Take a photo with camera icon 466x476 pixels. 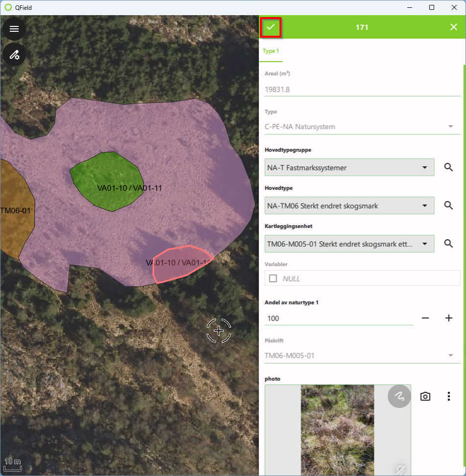pos(425,396)
